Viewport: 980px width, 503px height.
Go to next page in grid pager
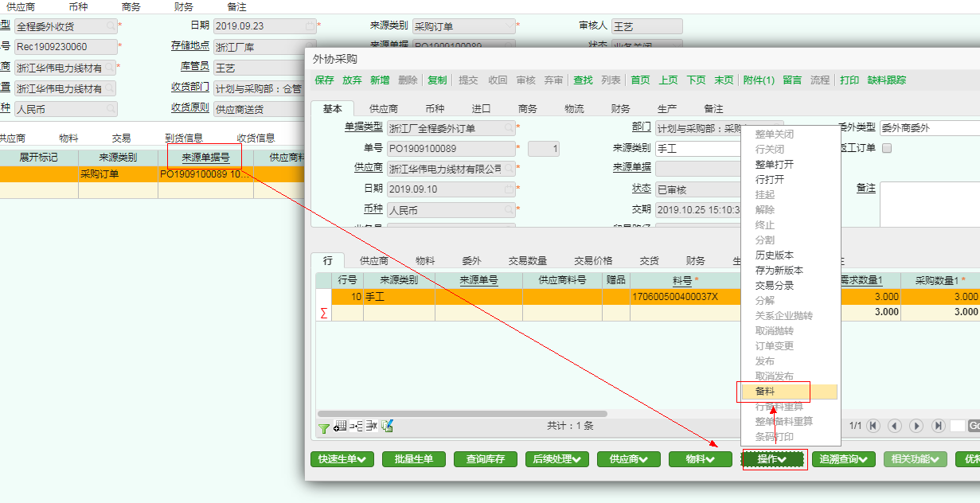click(916, 426)
